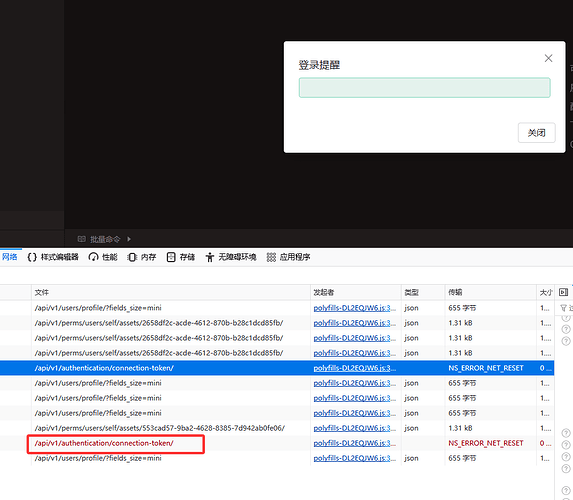
Task: Click the filter funnel icon beside request list
Action: (563, 308)
